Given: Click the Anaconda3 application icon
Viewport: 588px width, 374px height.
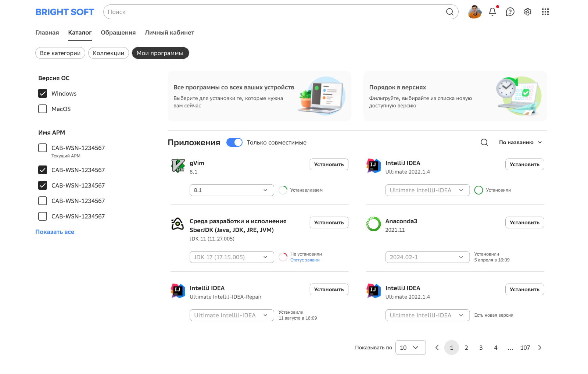Looking at the screenshot, I should pyautogui.click(x=373, y=224).
